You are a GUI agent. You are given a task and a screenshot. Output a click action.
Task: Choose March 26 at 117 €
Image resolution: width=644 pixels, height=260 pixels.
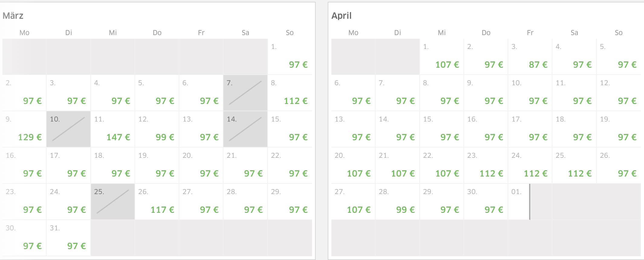click(157, 202)
